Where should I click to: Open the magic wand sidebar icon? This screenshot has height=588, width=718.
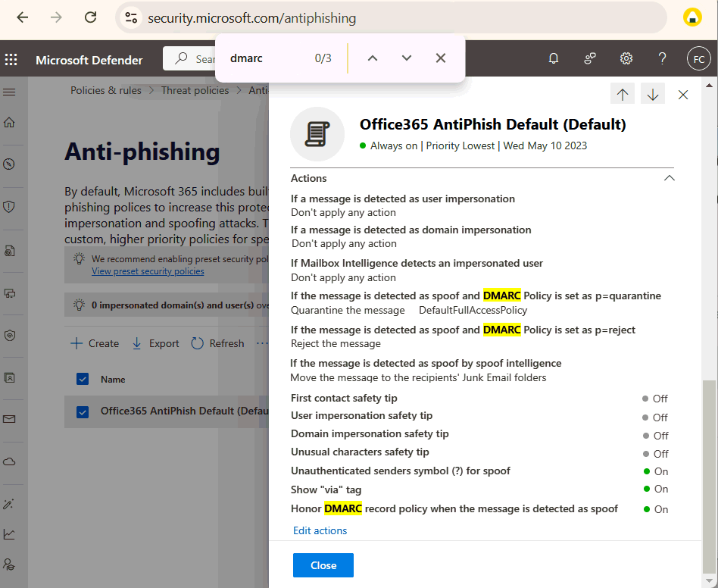pyautogui.click(x=9, y=504)
